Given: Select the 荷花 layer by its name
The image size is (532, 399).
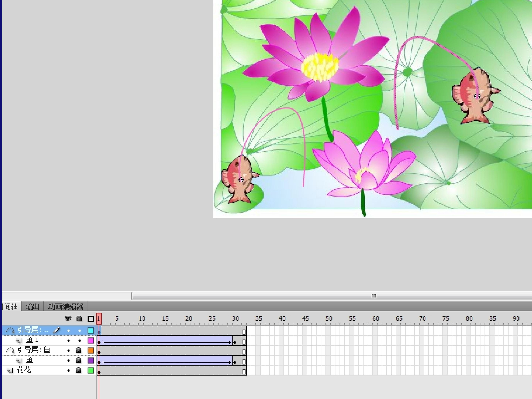Looking at the screenshot, I should pos(24,370).
